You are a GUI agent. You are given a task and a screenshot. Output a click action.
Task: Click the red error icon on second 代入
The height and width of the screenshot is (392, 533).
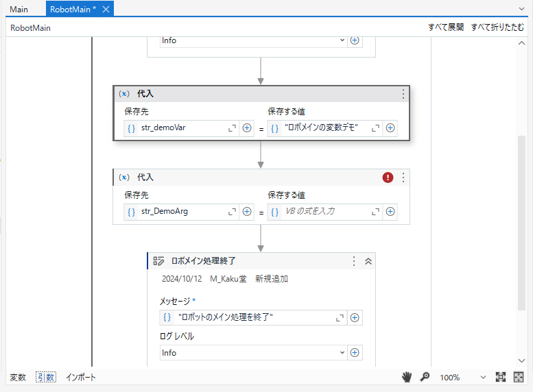388,177
